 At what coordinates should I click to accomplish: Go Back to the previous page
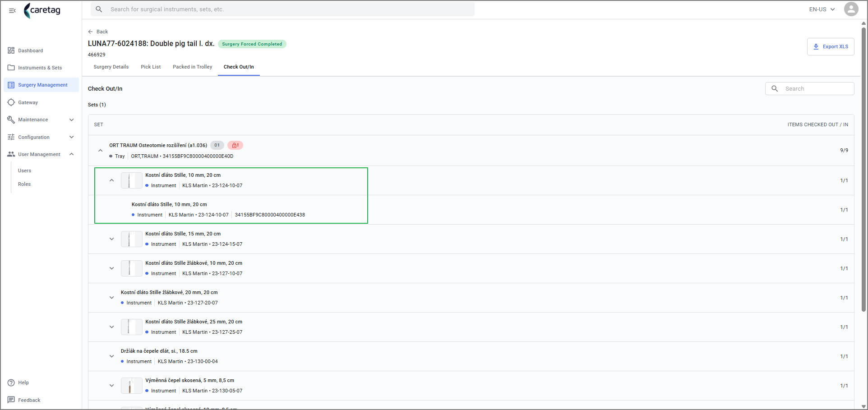(98, 32)
